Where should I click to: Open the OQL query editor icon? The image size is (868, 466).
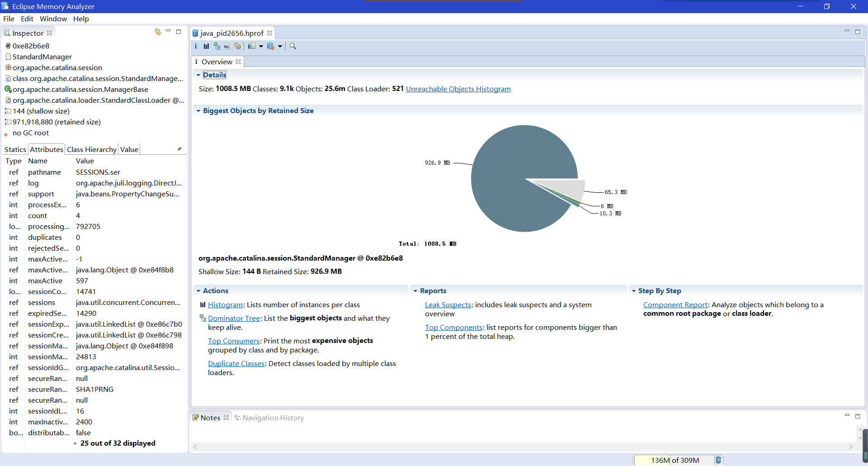227,46
